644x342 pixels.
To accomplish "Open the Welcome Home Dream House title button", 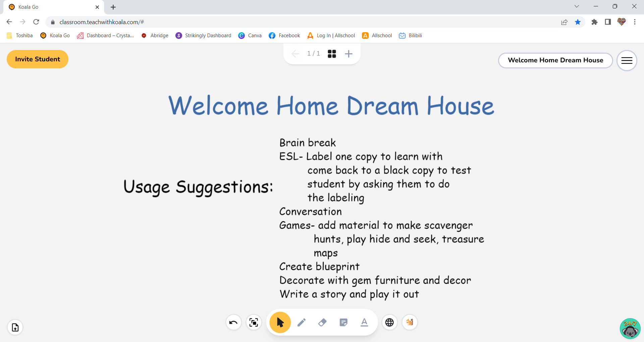I will (x=555, y=60).
